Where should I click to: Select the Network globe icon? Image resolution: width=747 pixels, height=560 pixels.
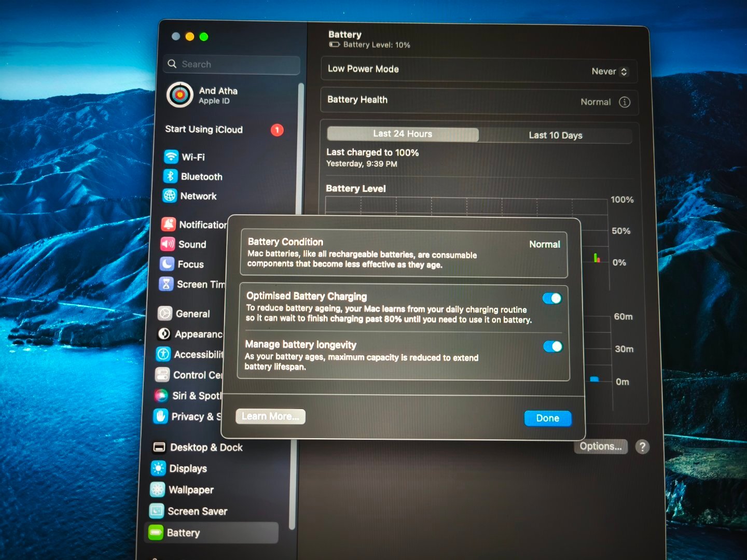(x=170, y=196)
